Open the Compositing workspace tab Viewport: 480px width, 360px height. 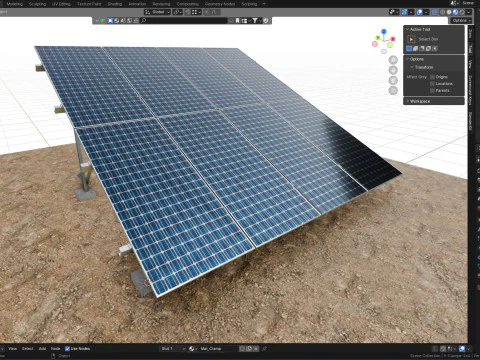click(x=188, y=4)
